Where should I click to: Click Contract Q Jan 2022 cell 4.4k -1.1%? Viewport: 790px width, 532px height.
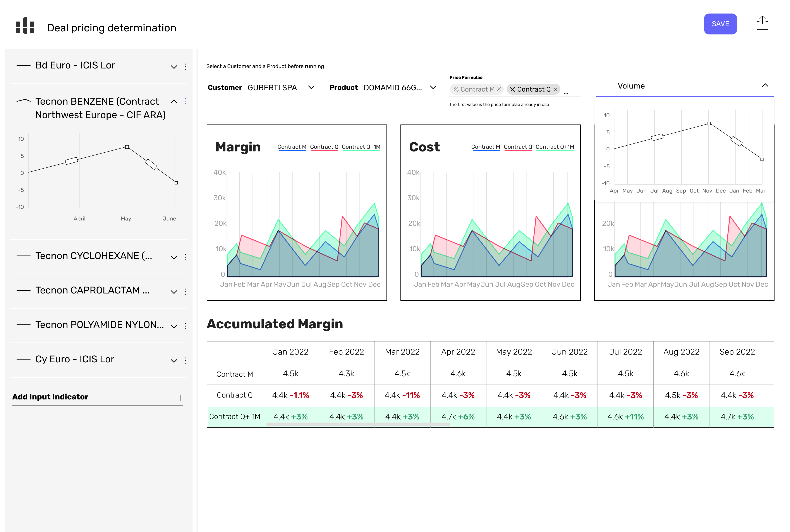291,395
